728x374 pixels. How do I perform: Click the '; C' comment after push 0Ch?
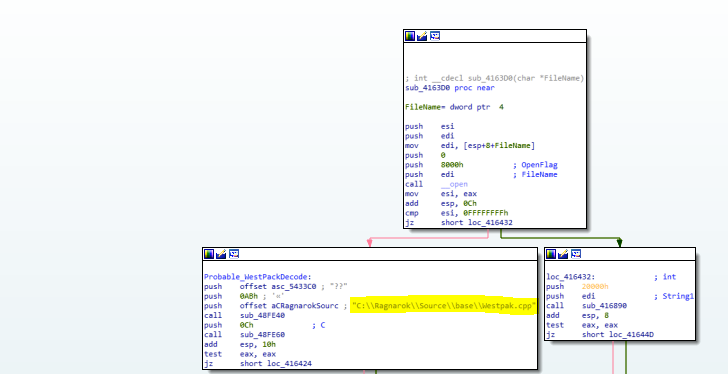tap(318, 325)
